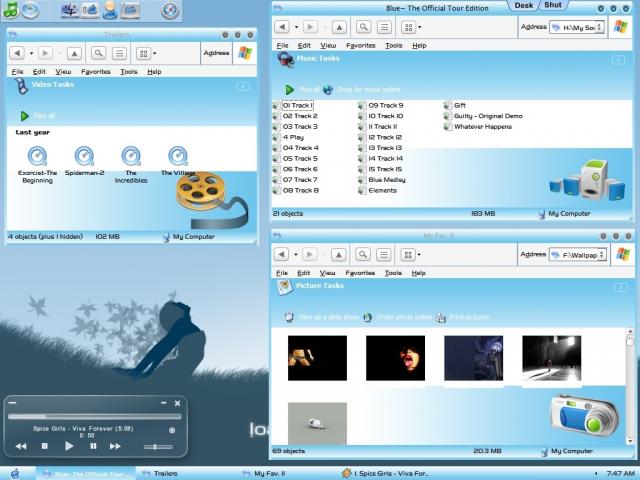
Task: Open Help menu in My Fav. II window
Action: 418,273
